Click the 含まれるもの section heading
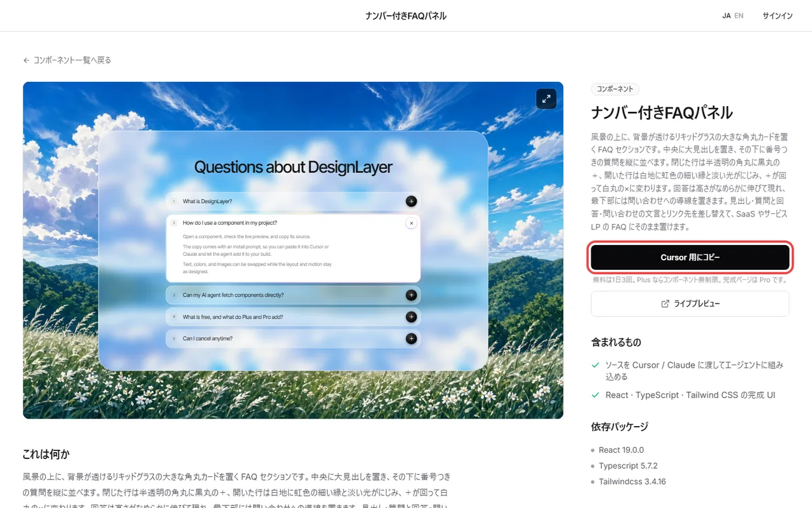This screenshot has width=812, height=508. coord(616,342)
